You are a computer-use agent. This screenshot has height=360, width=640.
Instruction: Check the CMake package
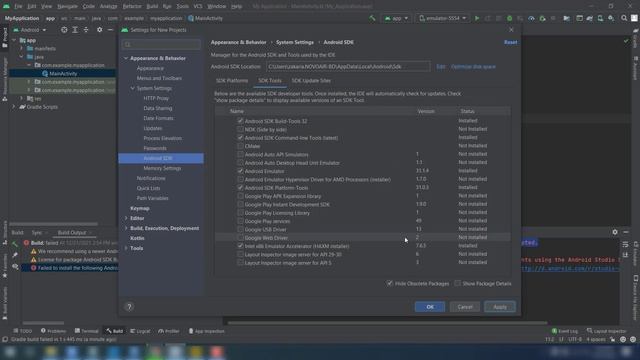(240, 146)
